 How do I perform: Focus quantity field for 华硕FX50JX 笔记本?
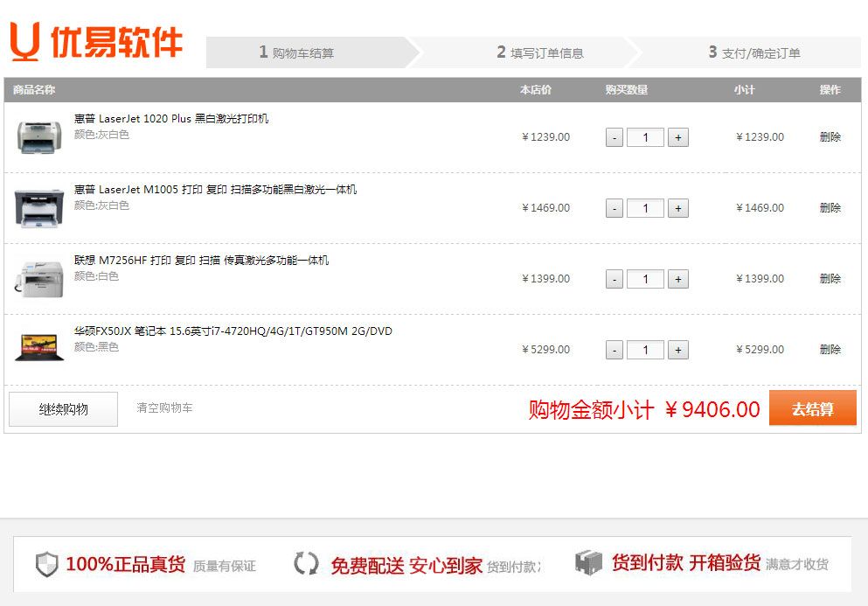pyautogui.click(x=645, y=350)
